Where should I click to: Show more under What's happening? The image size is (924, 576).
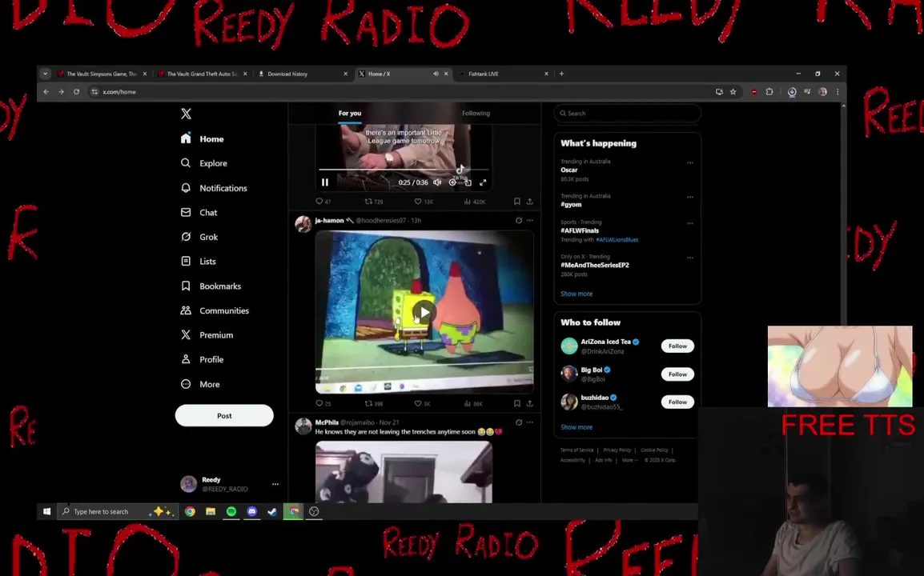(x=576, y=294)
